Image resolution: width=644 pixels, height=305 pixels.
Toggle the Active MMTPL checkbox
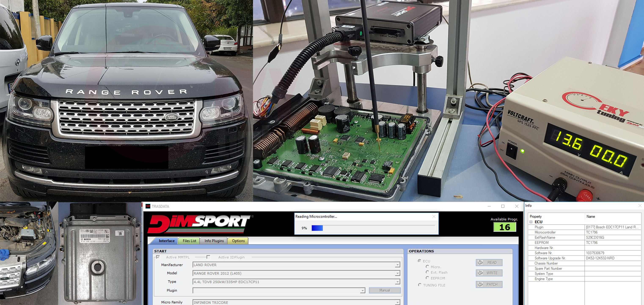pos(158,257)
